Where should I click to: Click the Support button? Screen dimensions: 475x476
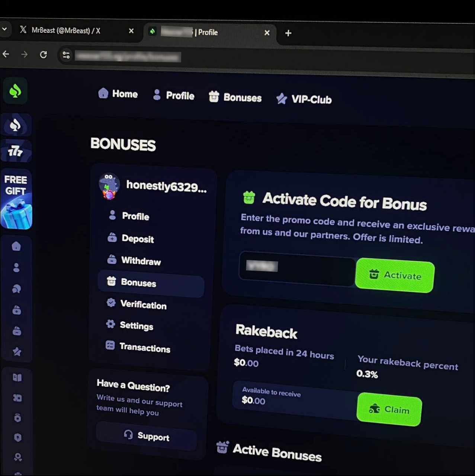coord(147,435)
